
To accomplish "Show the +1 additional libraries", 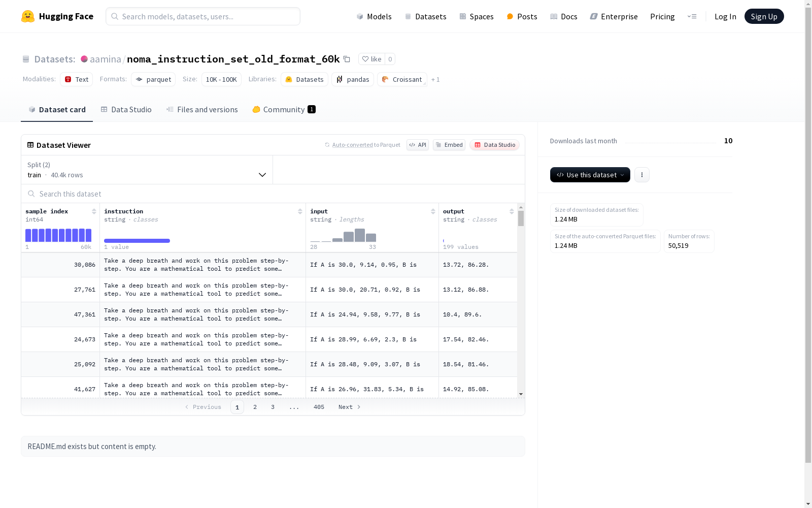I will 435,79.
